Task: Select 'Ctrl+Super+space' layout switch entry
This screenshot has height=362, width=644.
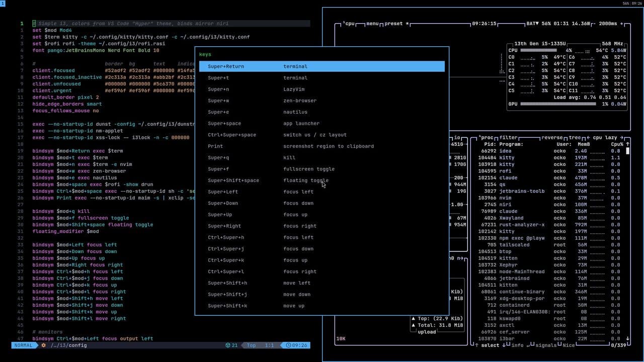Action: [x=322, y=135]
